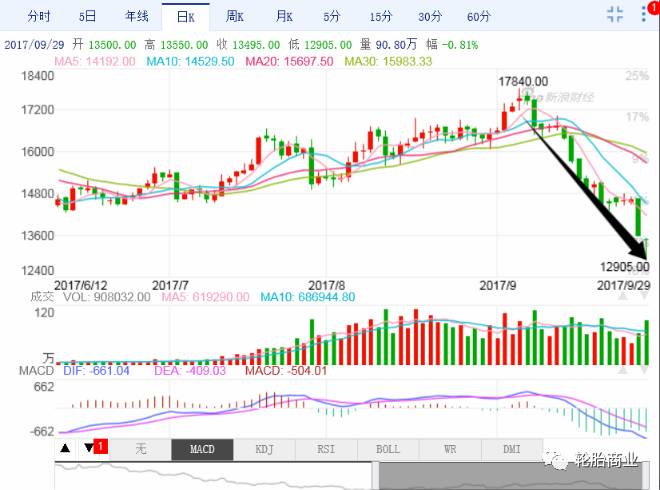Click the down arrow beside volume panel
The height and width of the screenshot is (490, 660).
tap(644, 296)
